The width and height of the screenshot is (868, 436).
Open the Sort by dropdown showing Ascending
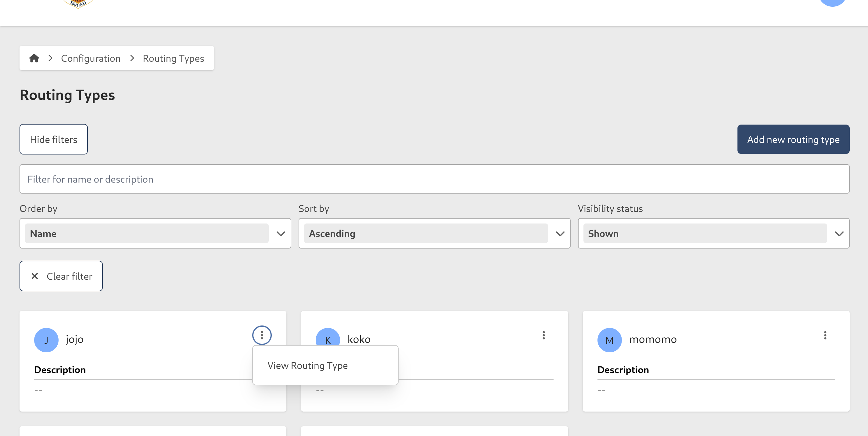pyautogui.click(x=434, y=233)
